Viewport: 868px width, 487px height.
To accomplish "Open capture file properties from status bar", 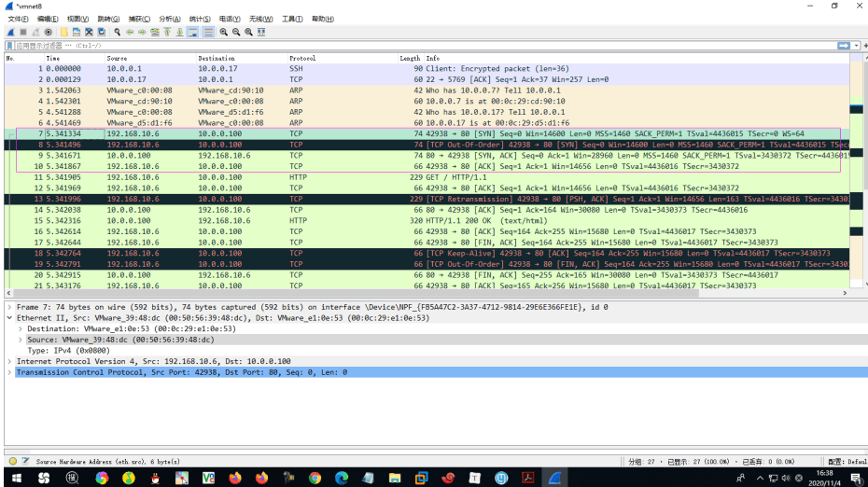I will [x=25, y=461].
